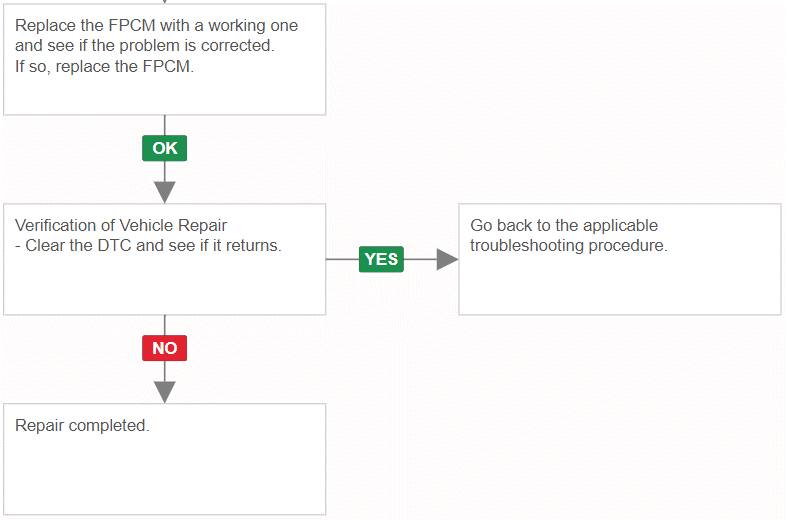This screenshot has width=787, height=520.
Task: Click connector line between FPCM box and OK
Action: [165, 125]
